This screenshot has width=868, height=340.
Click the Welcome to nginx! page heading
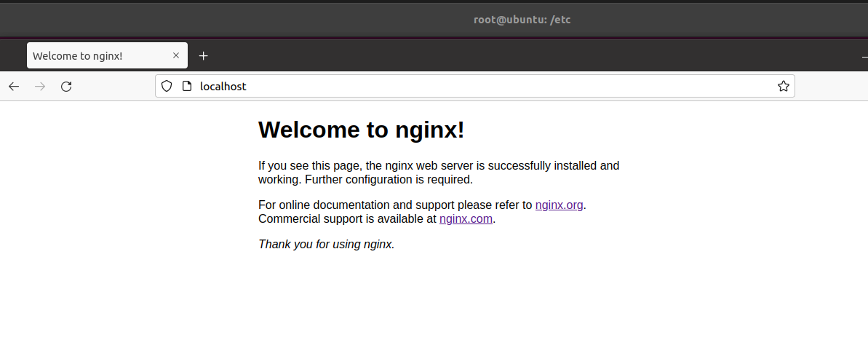click(x=361, y=130)
